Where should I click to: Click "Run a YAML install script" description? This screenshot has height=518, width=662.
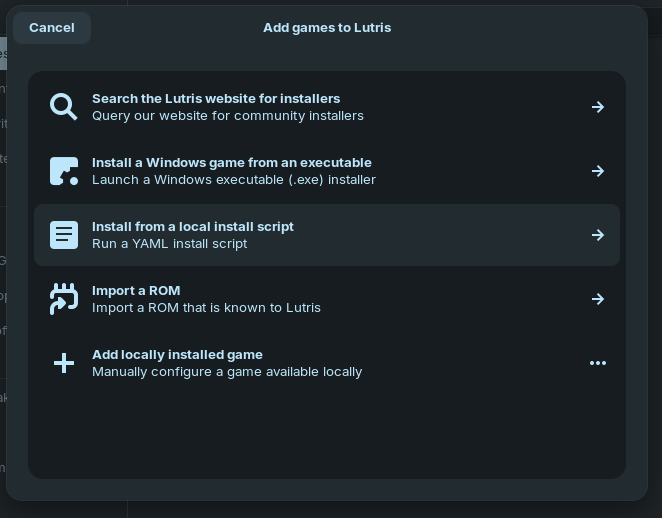[x=170, y=244]
